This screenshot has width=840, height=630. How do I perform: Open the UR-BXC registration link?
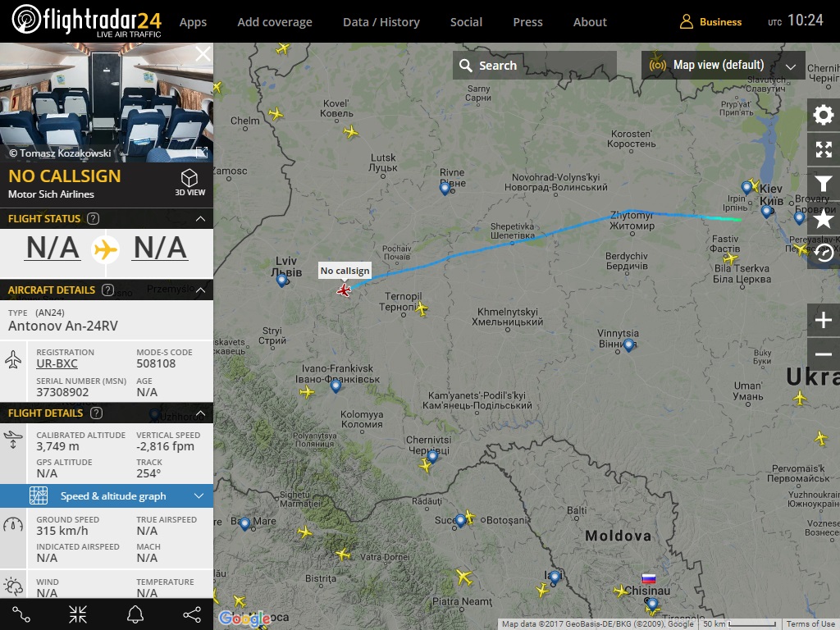(57, 363)
